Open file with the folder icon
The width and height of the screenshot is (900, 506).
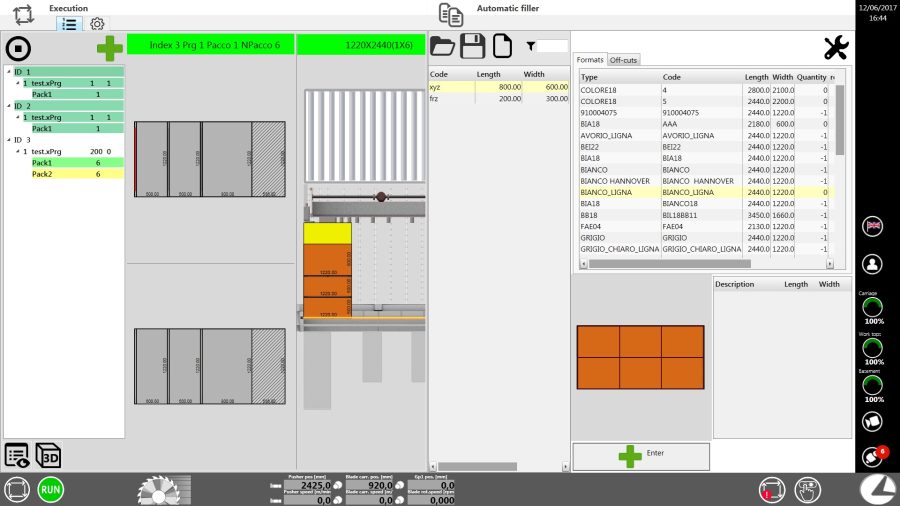(442, 46)
